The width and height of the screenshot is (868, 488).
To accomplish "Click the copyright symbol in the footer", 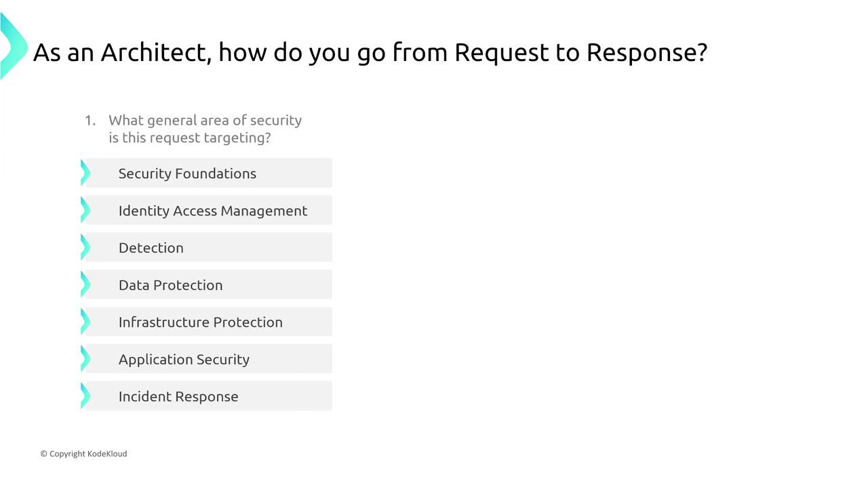I will [x=43, y=454].
